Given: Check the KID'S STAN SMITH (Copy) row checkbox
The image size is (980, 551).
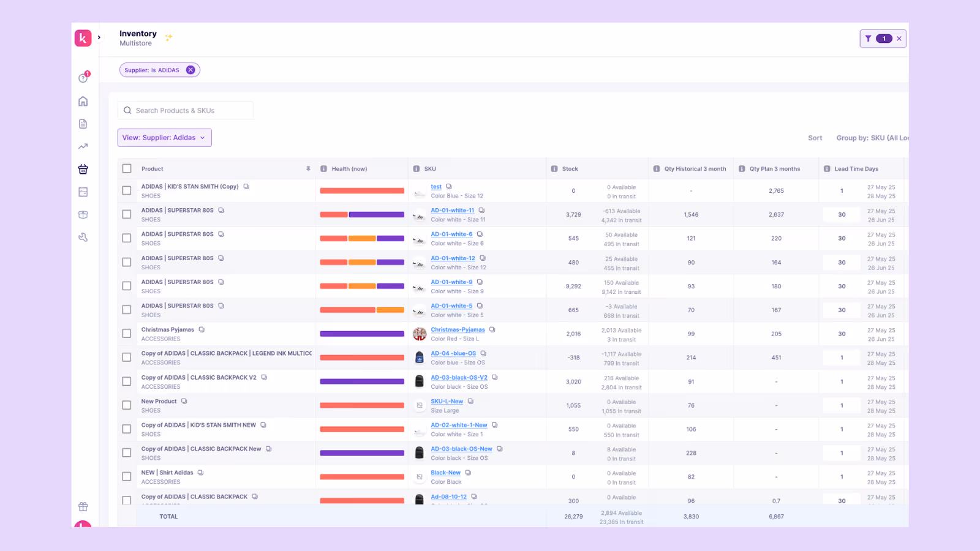Looking at the screenshot, I should (x=127, y=190).
